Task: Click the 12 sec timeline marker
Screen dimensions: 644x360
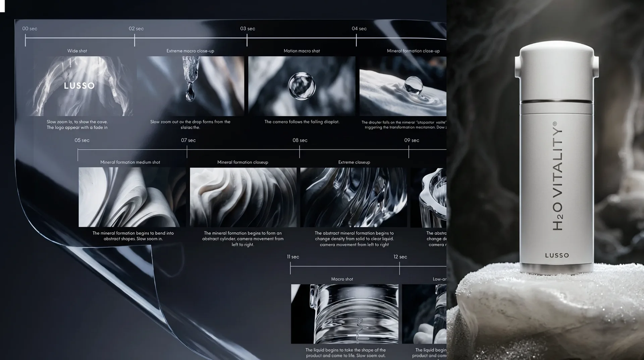Action: tap(400, 257)
